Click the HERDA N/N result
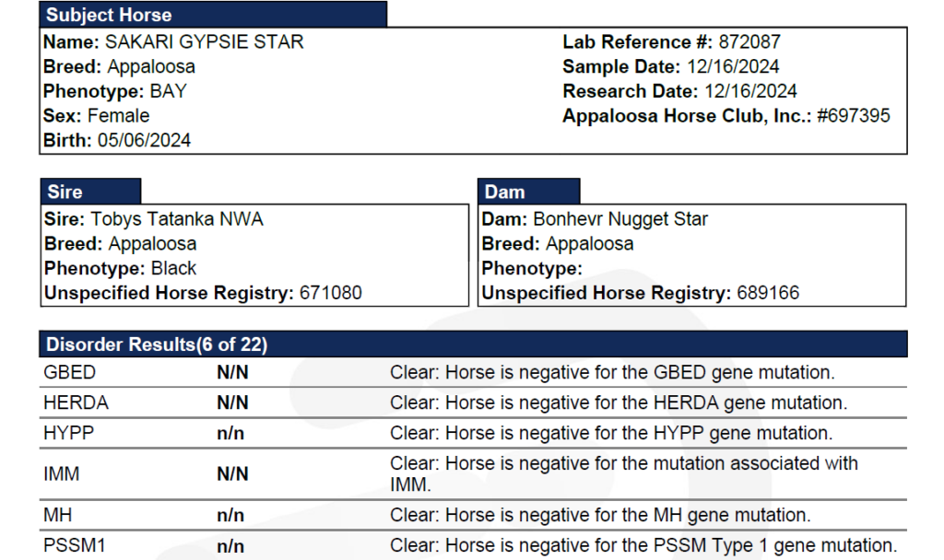The height and width of the screenshot is (560, 944). coord(232,402)
